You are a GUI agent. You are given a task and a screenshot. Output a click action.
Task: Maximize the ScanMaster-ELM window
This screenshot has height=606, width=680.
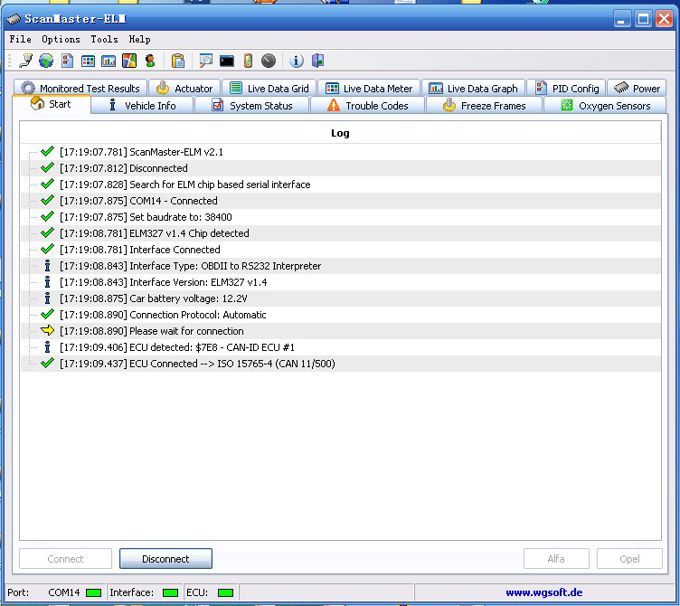pos(643,19)
